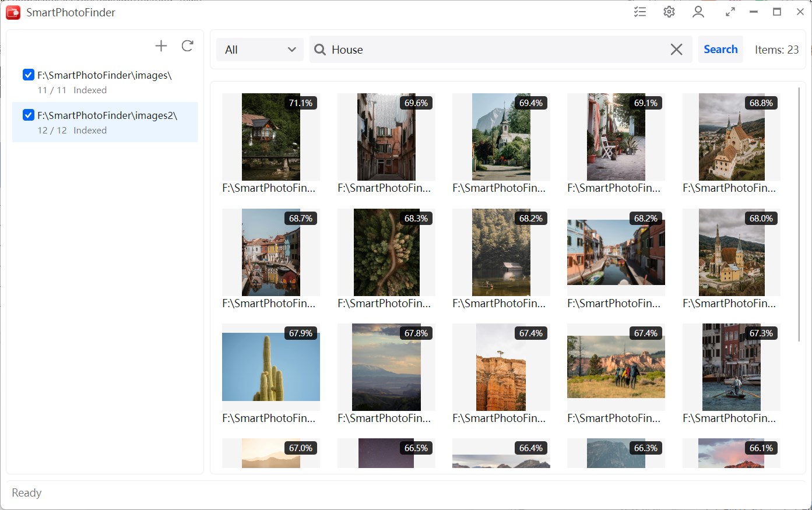Screen dimensions: 812x510
Task: Open the 68.2% wide canal street photo
Action: pyautogui.click(x=616, y=252)
